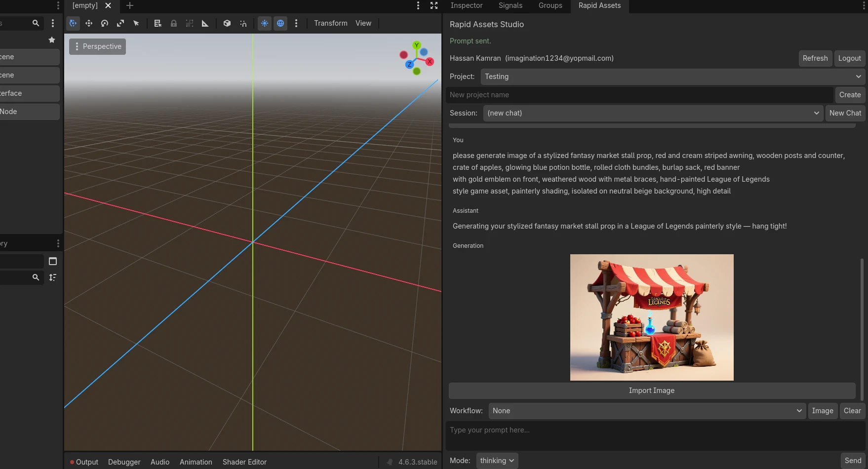Open the Audio bottom panel

pyautogui.click(x=160, y=462)
